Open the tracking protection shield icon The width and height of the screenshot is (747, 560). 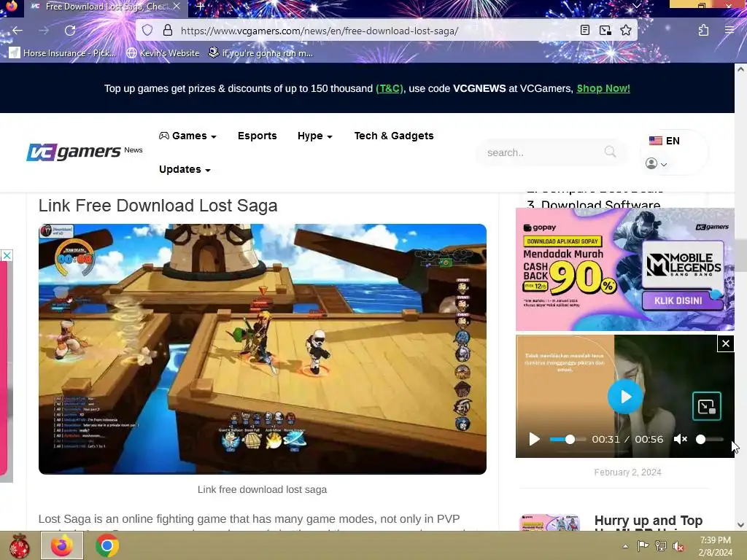147,31
